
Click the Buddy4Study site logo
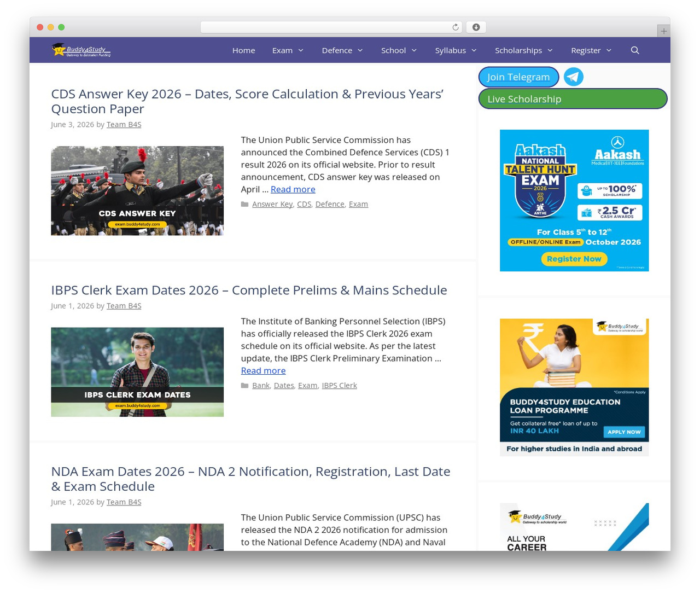[x=81, y=50]
